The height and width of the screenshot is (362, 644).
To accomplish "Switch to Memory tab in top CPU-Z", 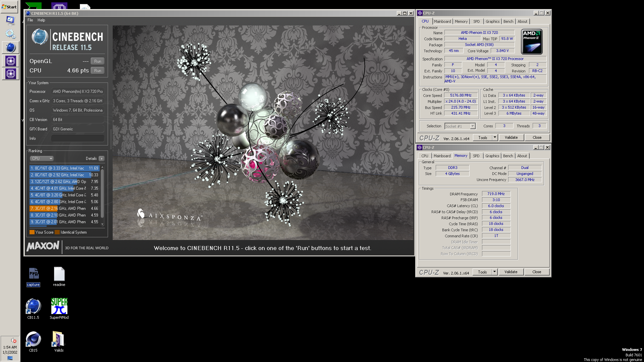I will (461, 21).
